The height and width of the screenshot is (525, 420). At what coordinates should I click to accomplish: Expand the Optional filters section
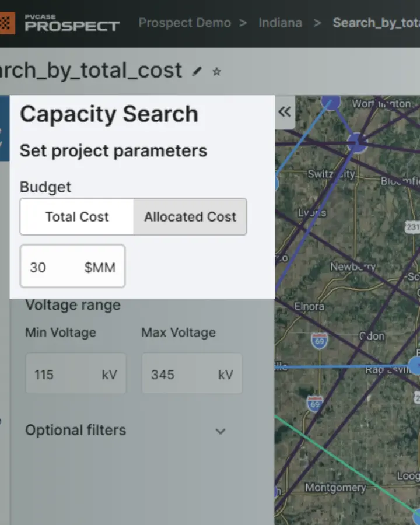[x=75, y=430]
